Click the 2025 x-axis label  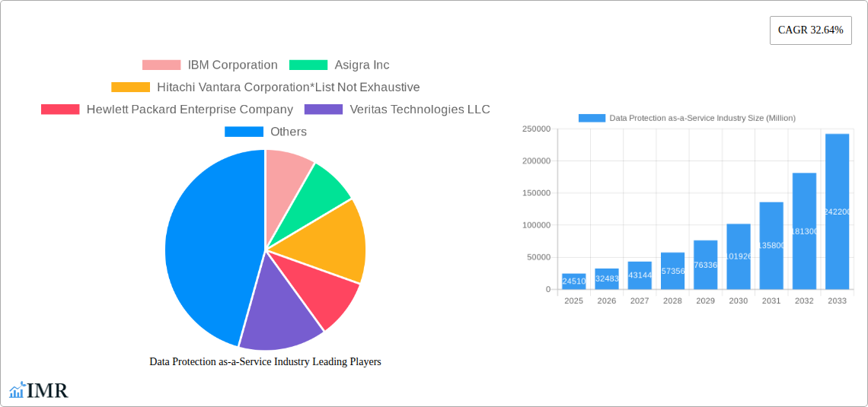pyautogui.click(x=573, y=300)
